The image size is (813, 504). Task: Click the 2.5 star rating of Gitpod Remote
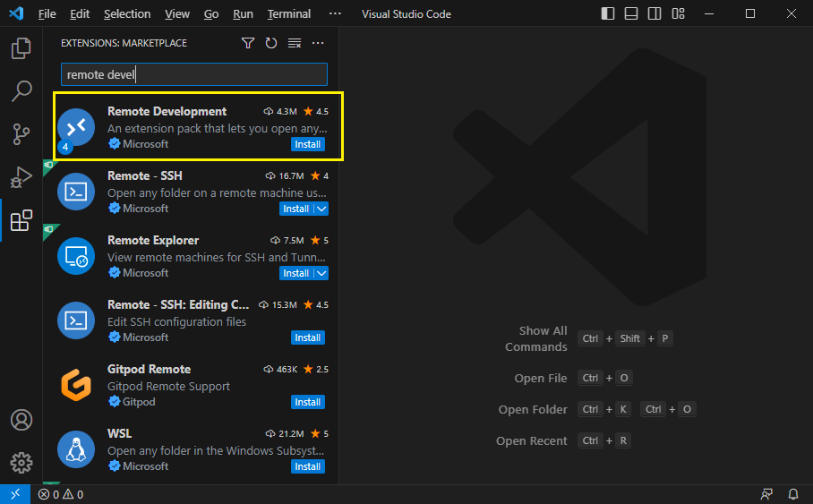[316, 369]
